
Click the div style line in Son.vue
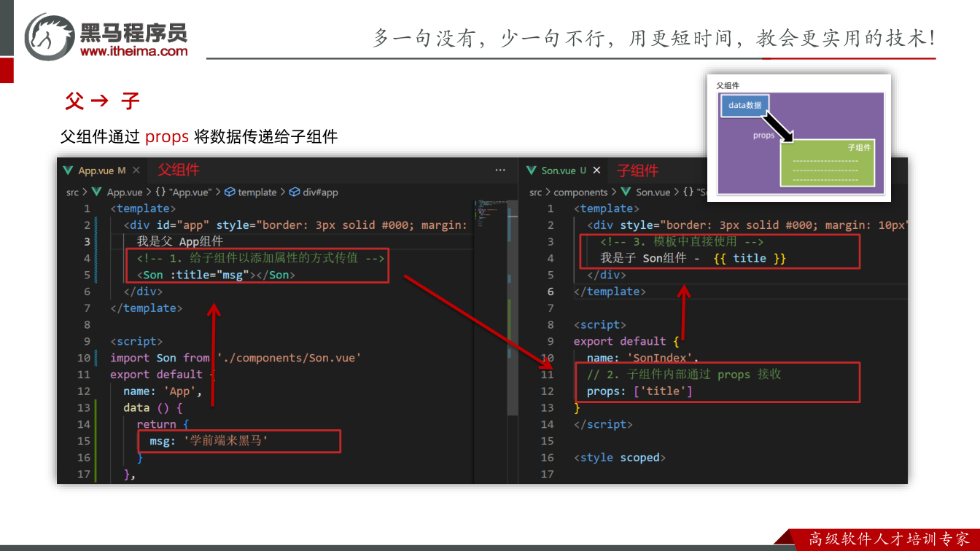[747, 225]
